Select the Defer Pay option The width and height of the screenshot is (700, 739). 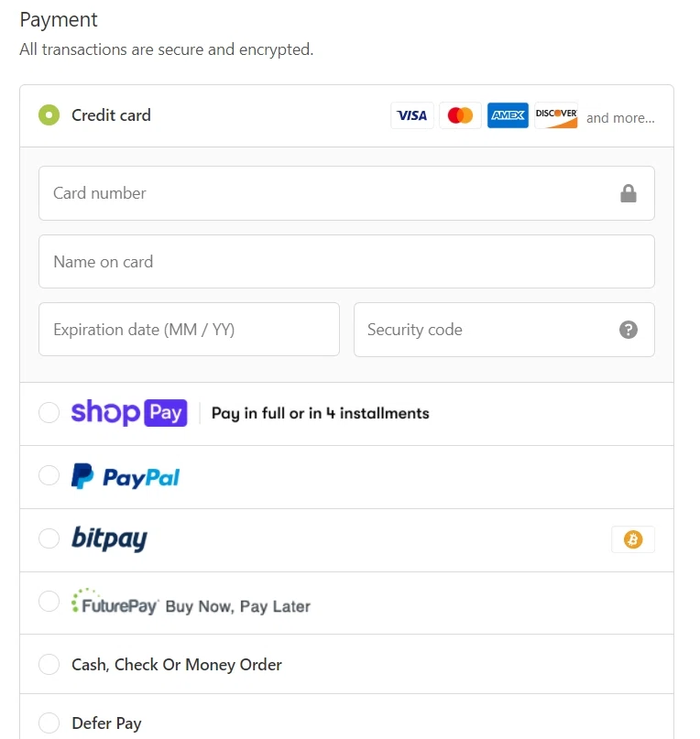tap(49, 723)
